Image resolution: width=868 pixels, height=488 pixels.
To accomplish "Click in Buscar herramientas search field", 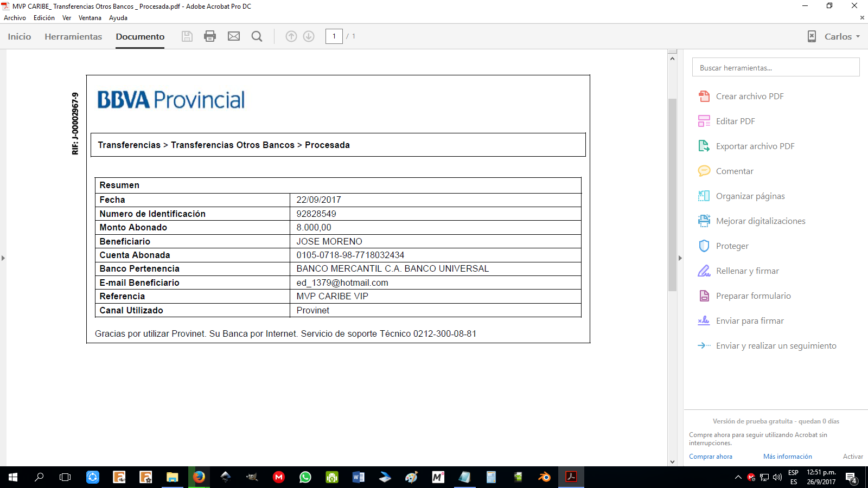I will (776, 68).
